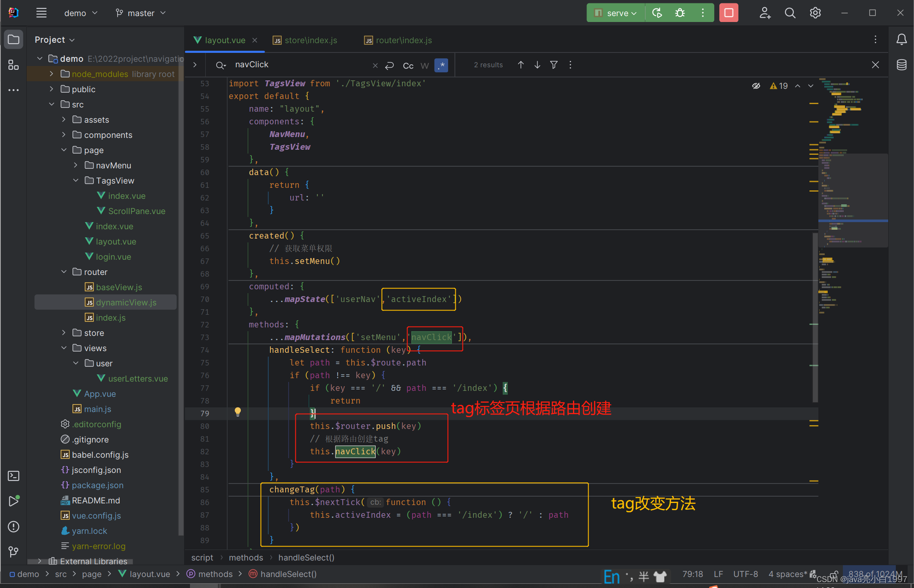Toggle Match Case in search bar
914x588 pixels.
pyautogui.click(x=408, y=66)
